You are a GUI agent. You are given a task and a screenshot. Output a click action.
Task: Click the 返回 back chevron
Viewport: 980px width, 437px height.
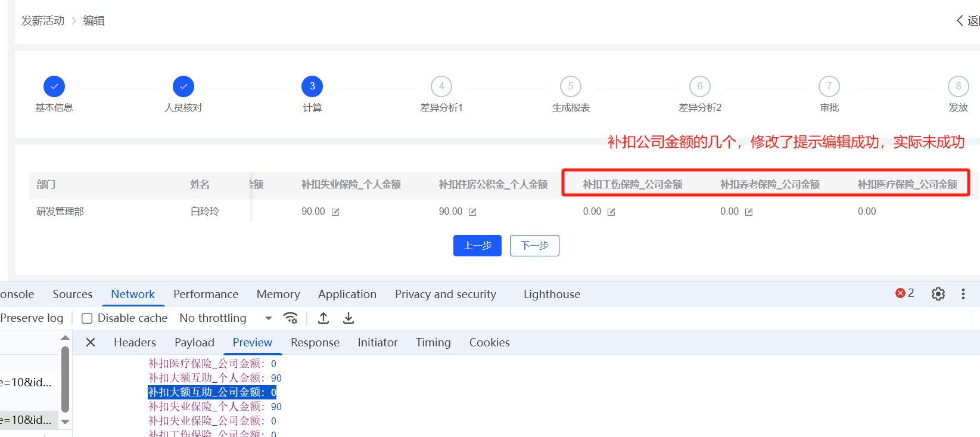(x=960, y=21)
